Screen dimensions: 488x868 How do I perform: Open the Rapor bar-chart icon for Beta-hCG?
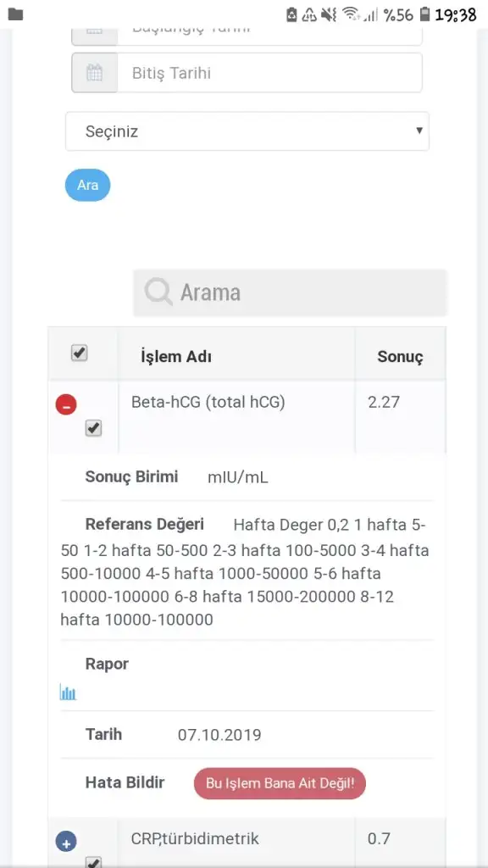pos(68,692)
